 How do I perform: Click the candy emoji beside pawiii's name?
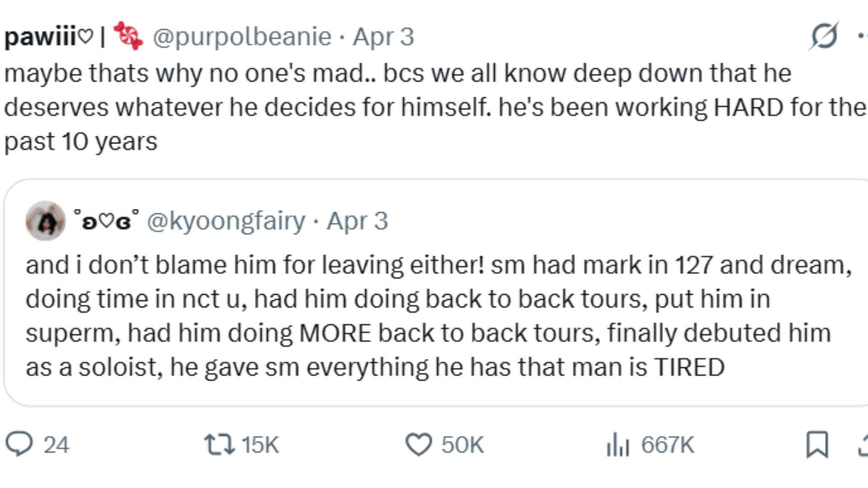click(x=128, y=36)
